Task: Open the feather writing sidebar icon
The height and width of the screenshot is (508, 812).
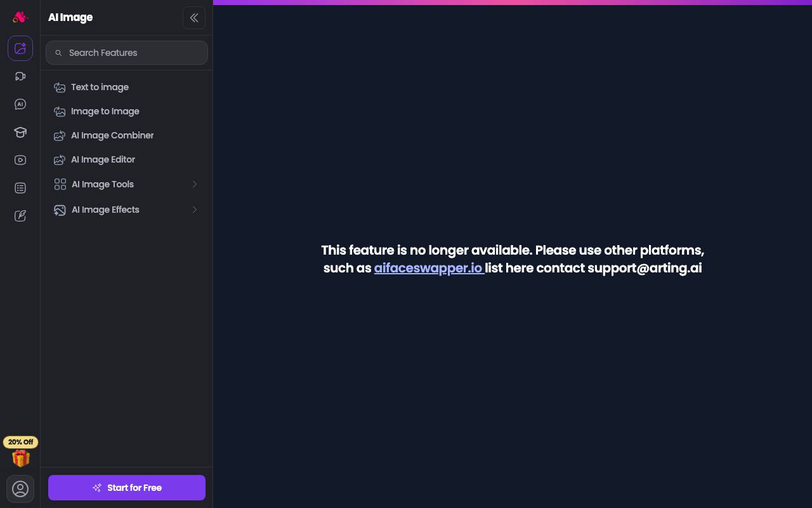Action: tap(20, 216)
